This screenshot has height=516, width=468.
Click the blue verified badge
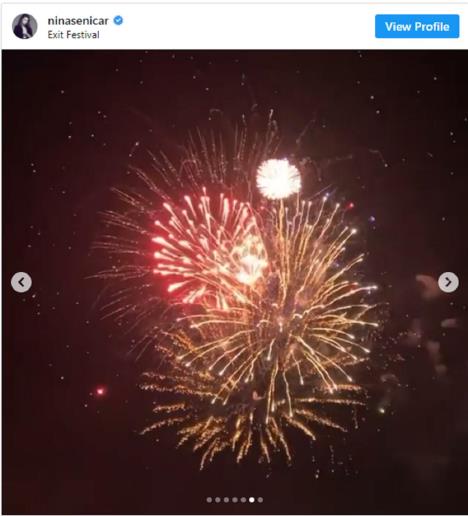click(118, 21)
